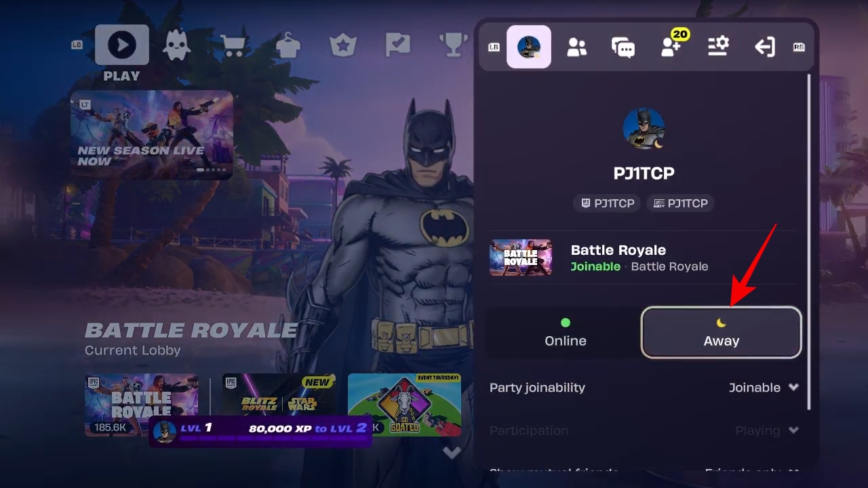Select the Go Goated game tile

[404, 405]
